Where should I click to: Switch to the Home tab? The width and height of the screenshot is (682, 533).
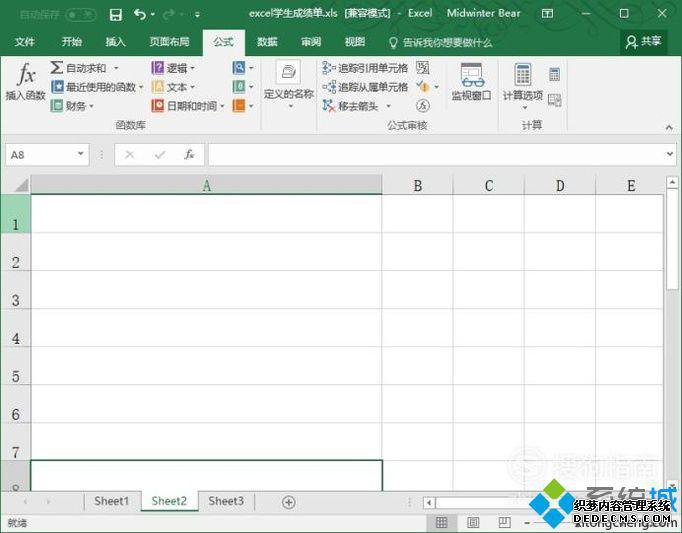pyautogui.click(x=71, y=42)
